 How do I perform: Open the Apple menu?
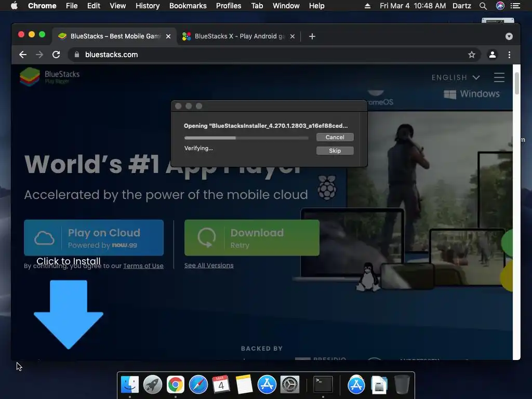[x=14, y=6]
